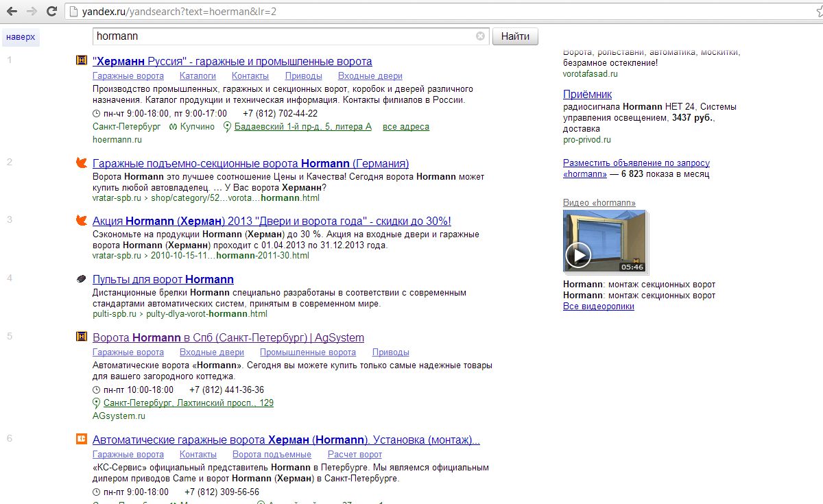Viewport: 823px width, 504px height.
Task: Open the Видео «hormann» heading link
Action: [x=599, y=203]
